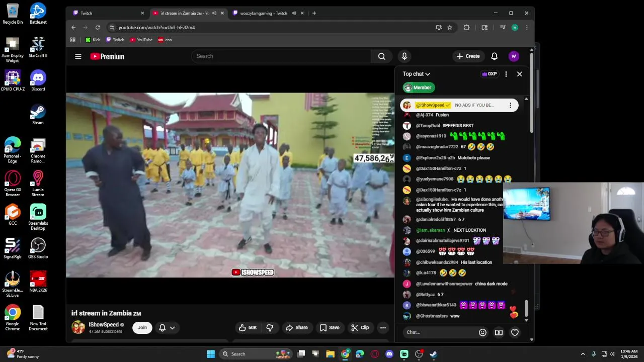Screen dimensions: 644x362
Task: Click the 0XP points indicator
Action: 489,74
